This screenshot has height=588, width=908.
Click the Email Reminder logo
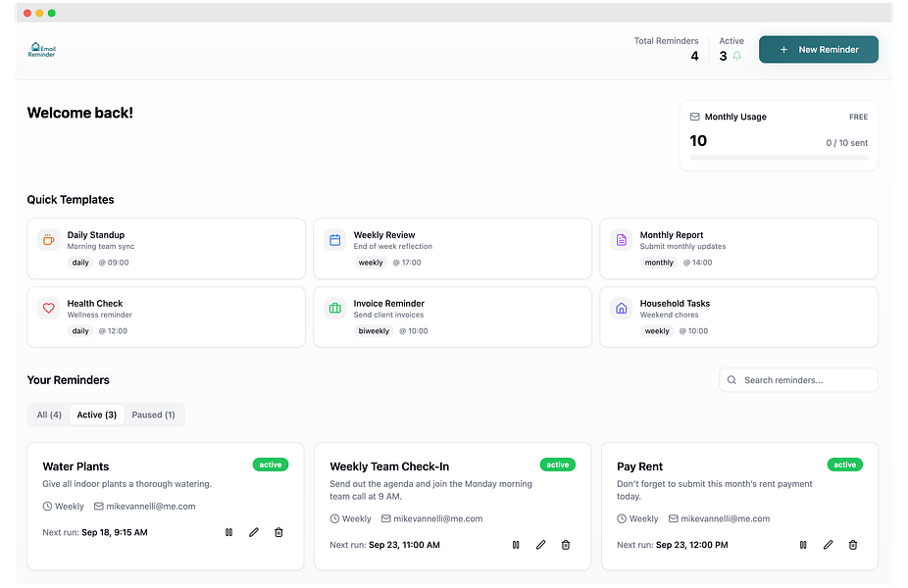click(42, 50)
